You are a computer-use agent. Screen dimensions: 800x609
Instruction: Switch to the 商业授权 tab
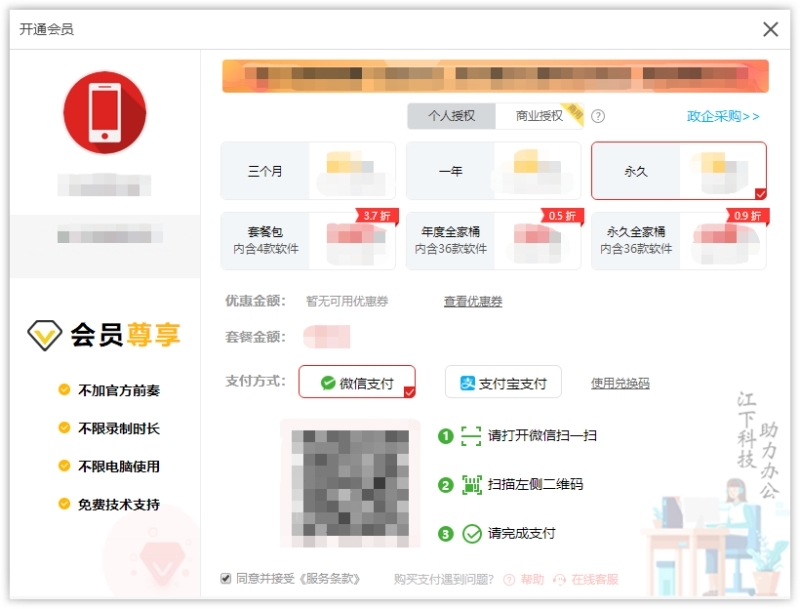pyautogui.click(x=539, y=116)
